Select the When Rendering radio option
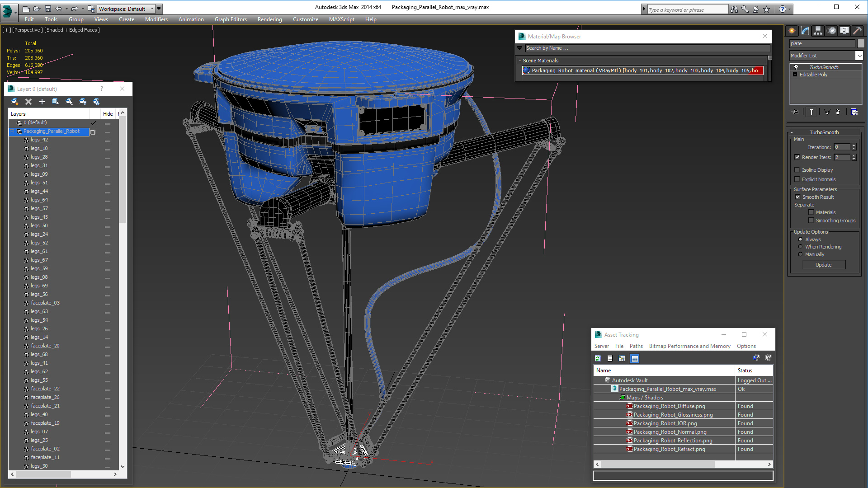This screenshot has width=868, height=488. click(x=800, y=247)
